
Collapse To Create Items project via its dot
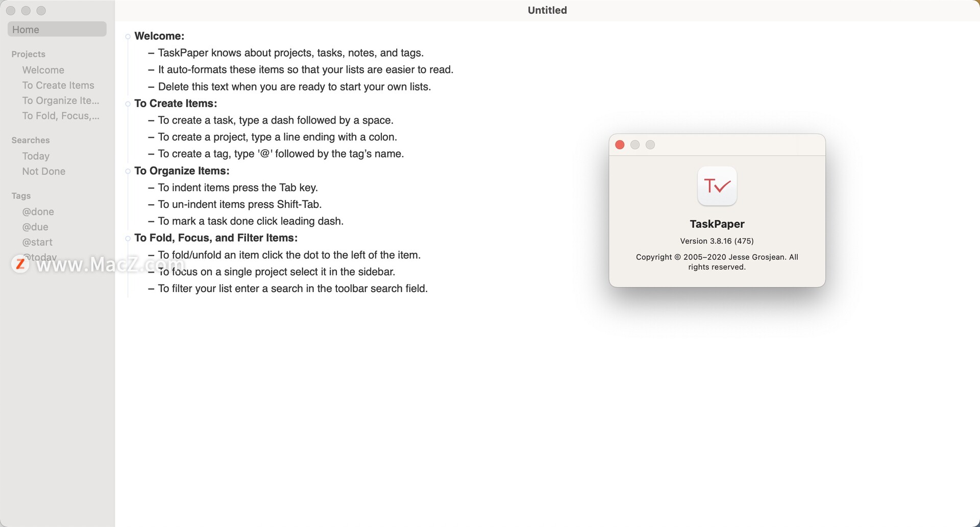(128, 104)
